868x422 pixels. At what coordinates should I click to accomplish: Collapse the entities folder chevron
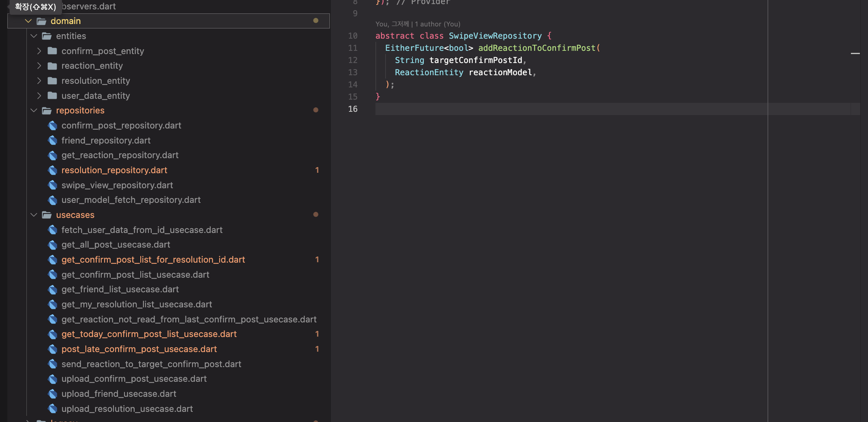point(34,36)
